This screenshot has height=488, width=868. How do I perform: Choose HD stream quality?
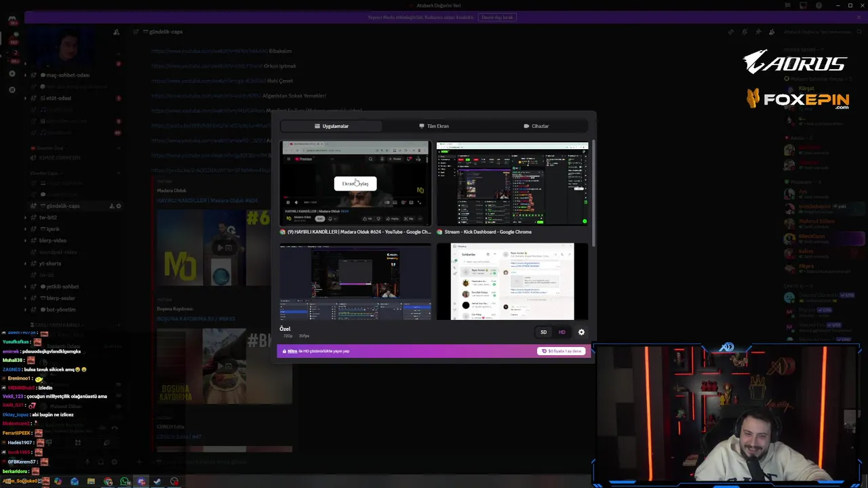point(562,332)
